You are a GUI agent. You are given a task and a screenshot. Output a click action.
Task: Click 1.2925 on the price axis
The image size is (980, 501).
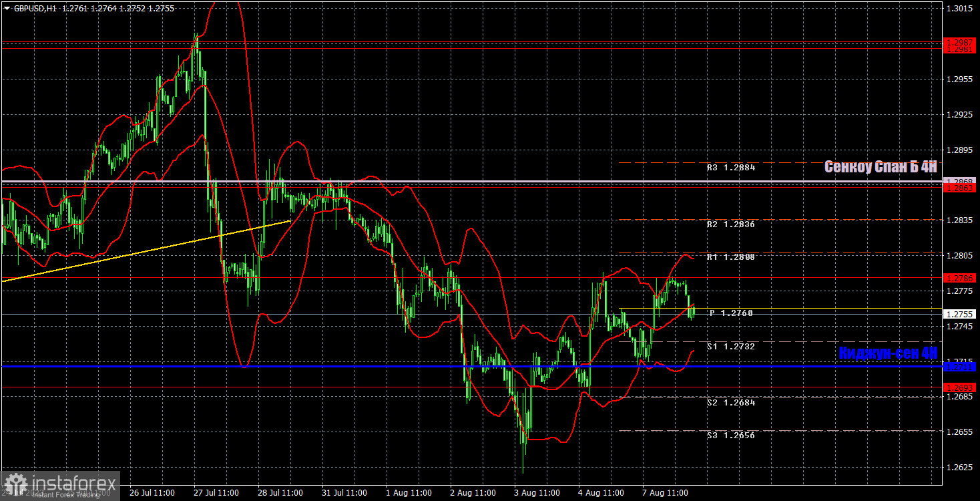(959, 115)
